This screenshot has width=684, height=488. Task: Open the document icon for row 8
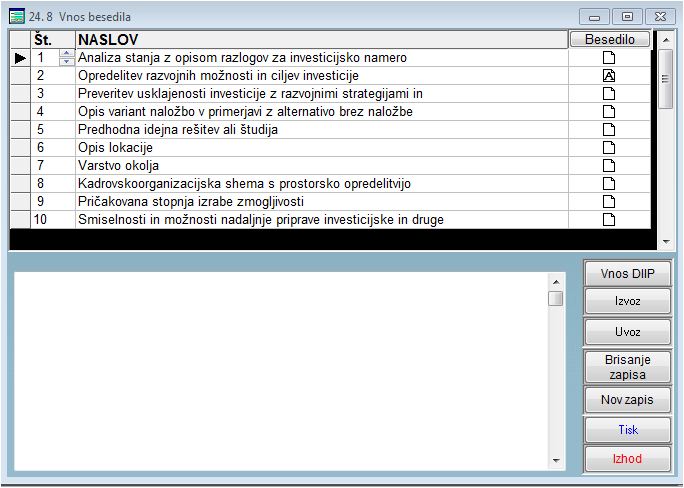click(x=608, y=184)
